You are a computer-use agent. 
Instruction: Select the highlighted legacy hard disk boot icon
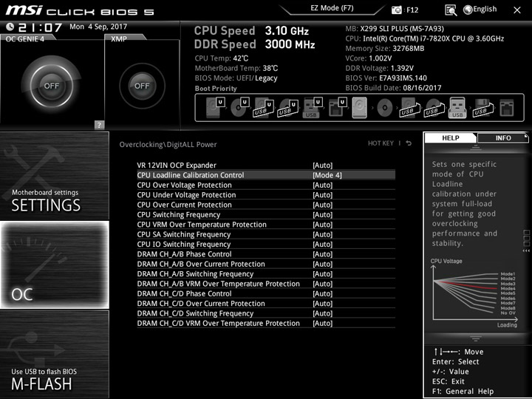pos(360,108)
